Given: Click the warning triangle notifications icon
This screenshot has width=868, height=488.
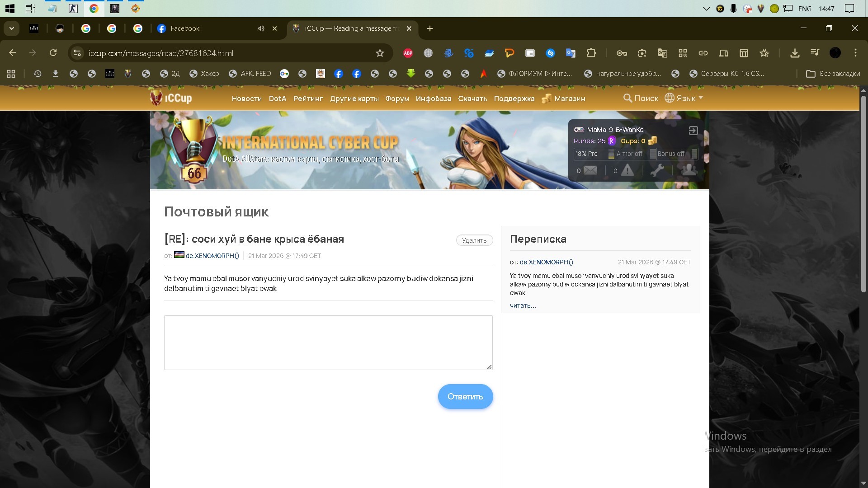Looking at the screenshot, I should 627,170.
